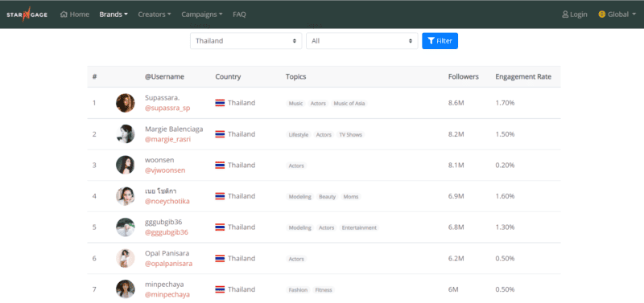Select Actors tag in Opal Panisara's row

tap(296, 259)
